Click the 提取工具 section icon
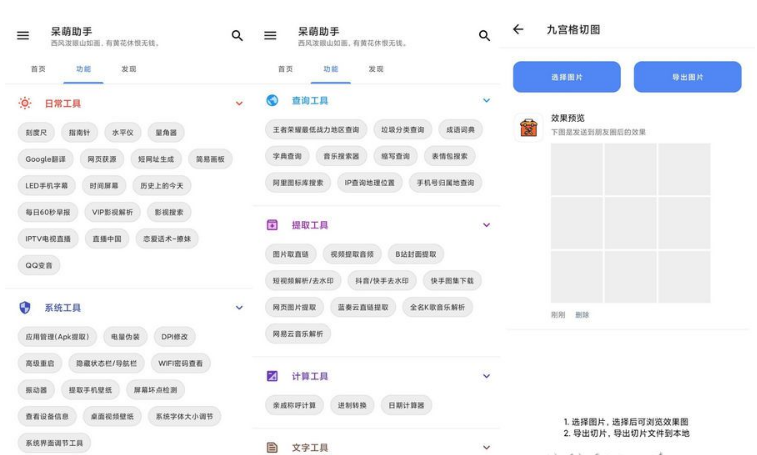The height and width of the screenshot is (455, 757). point(272,225)
